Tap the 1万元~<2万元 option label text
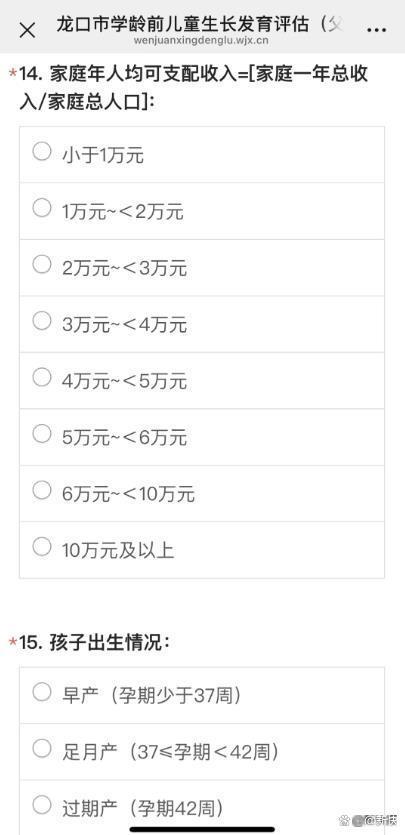This screenshot has width=405, height=835. 123,212
